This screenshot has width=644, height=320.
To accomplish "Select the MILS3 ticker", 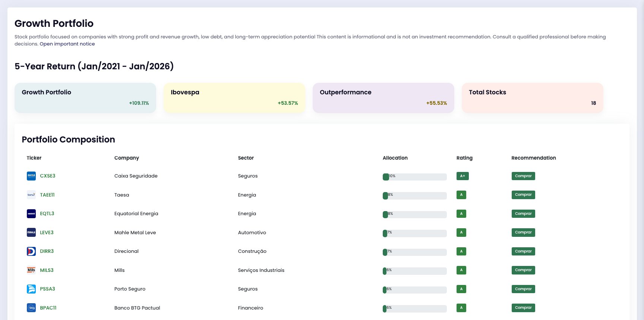I will coord(47,270).
